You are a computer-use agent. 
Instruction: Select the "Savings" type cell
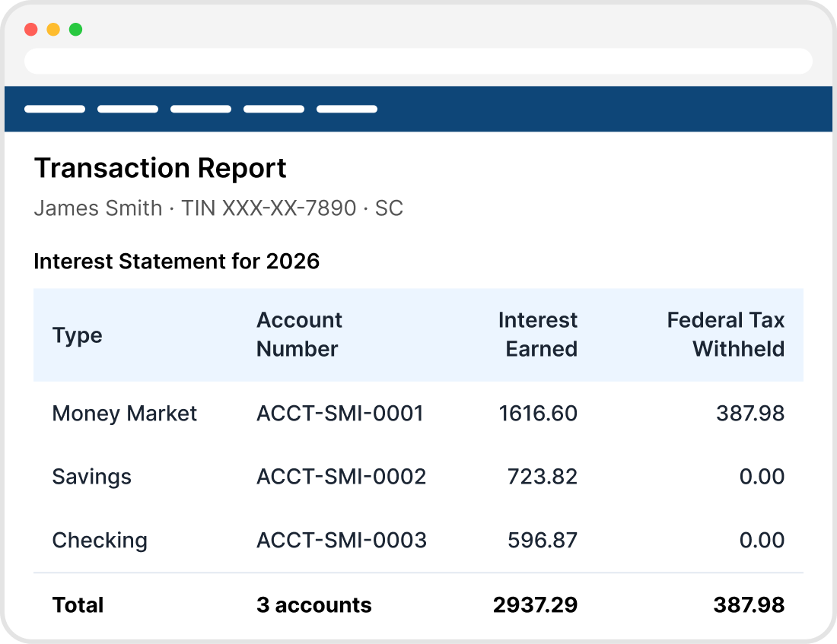pos(92,477)
